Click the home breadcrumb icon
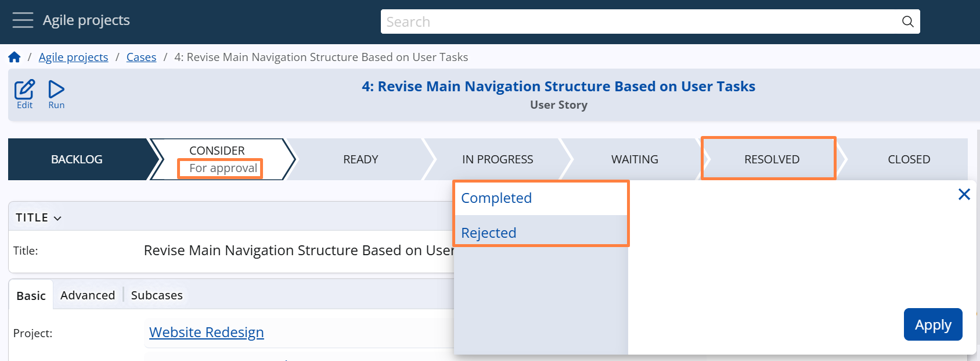 [x=15, y=57]
